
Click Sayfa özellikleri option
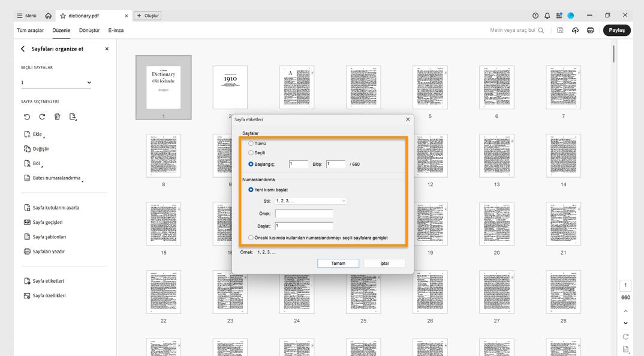pyautogui.click(x=45, y=295)
